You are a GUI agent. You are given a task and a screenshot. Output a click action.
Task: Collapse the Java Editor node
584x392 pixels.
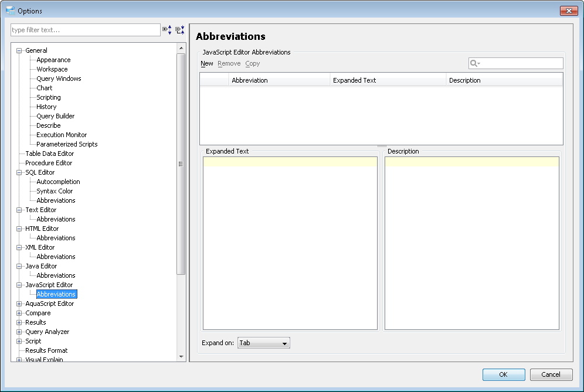[x=19, y=266]
